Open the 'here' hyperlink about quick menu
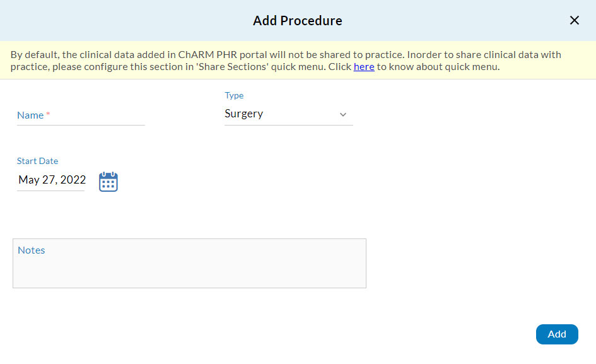 tap(364, 66)
